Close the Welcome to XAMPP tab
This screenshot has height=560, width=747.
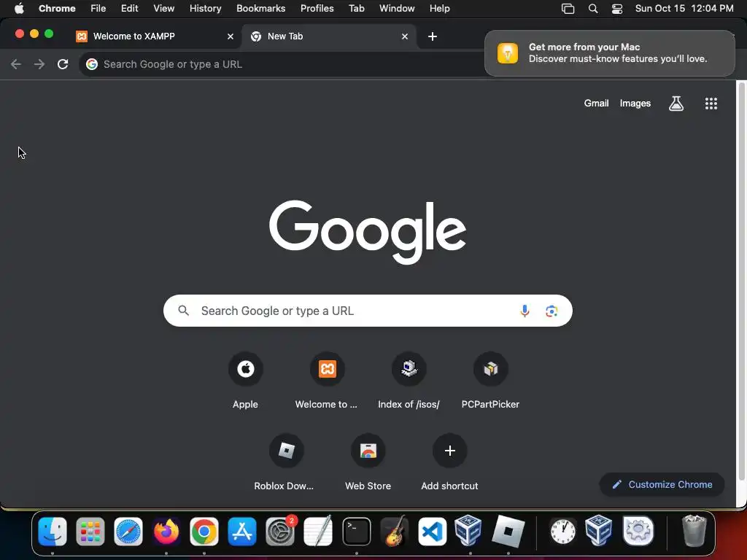pos(231,36)
